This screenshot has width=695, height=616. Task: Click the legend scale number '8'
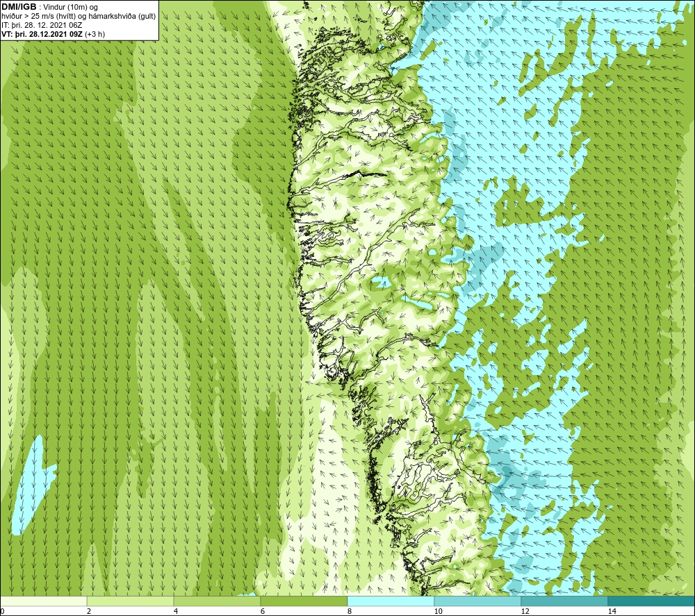(x=350, y=611)
